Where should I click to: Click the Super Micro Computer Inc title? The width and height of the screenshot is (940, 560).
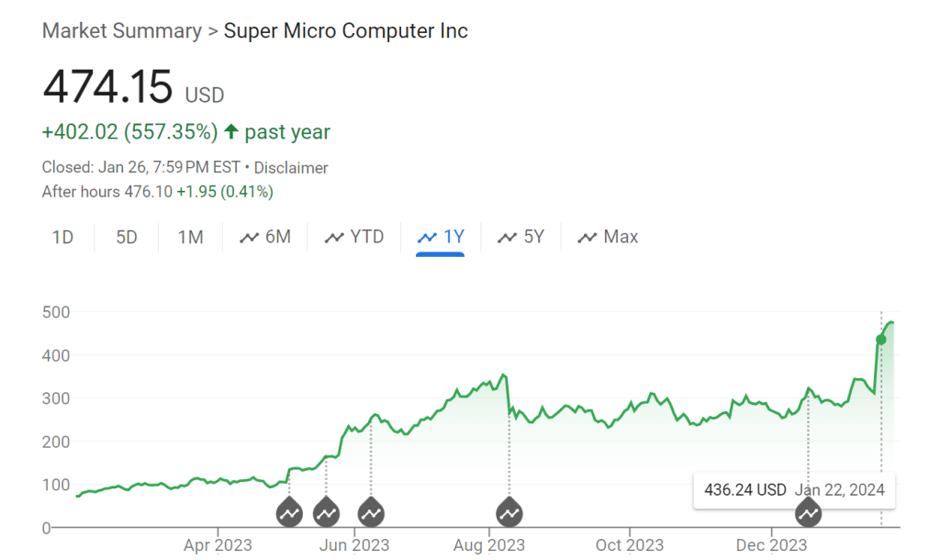(346, 31)
